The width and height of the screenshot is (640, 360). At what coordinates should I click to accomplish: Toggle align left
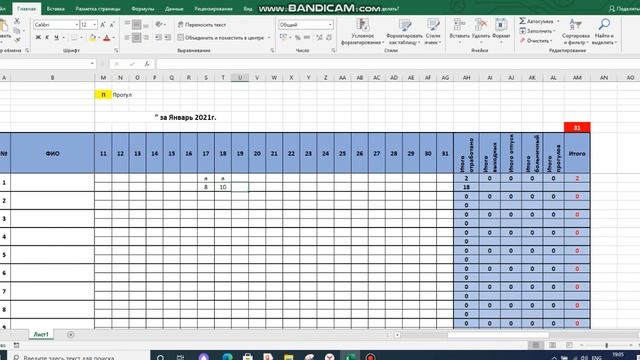coord(127,38)
